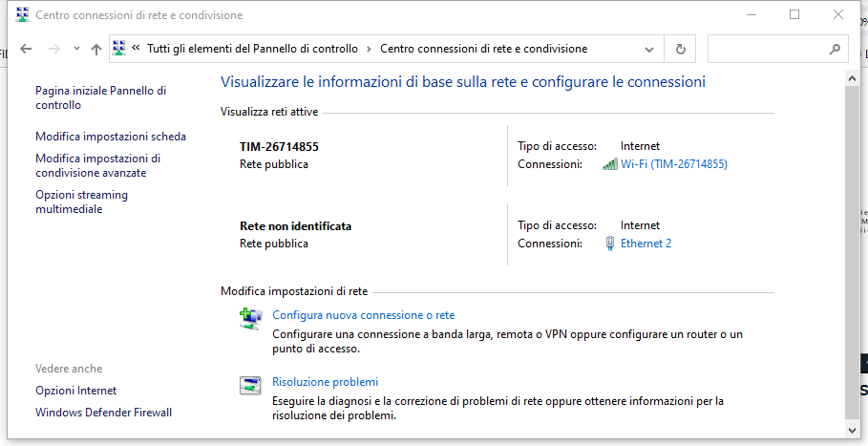The width and height of the screenshot is (868, 446).
Task: Open Modifica impostazioni scheda
Action: pyautogui.click(x=111, y=137)
